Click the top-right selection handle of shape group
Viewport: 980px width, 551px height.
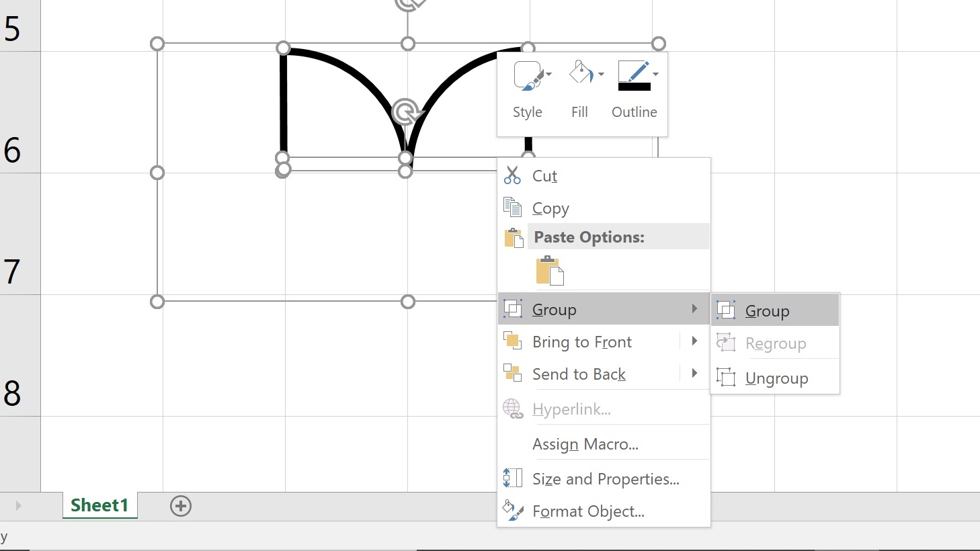tap(659, 44)
